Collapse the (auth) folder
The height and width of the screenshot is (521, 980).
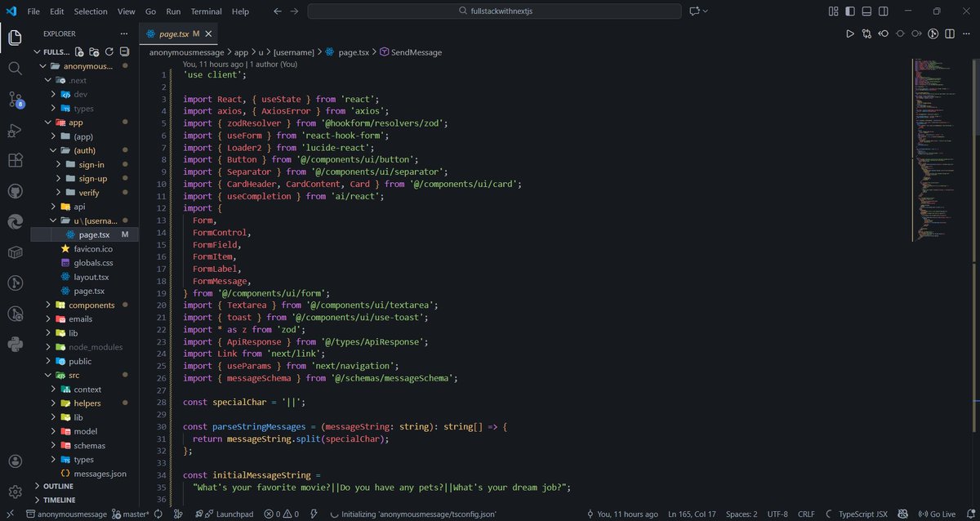pos(84,150)
